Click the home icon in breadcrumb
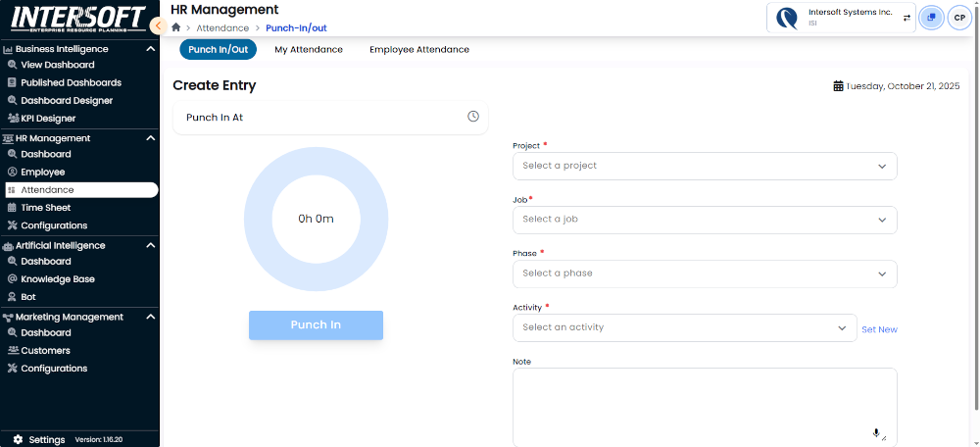 (176, 27)
